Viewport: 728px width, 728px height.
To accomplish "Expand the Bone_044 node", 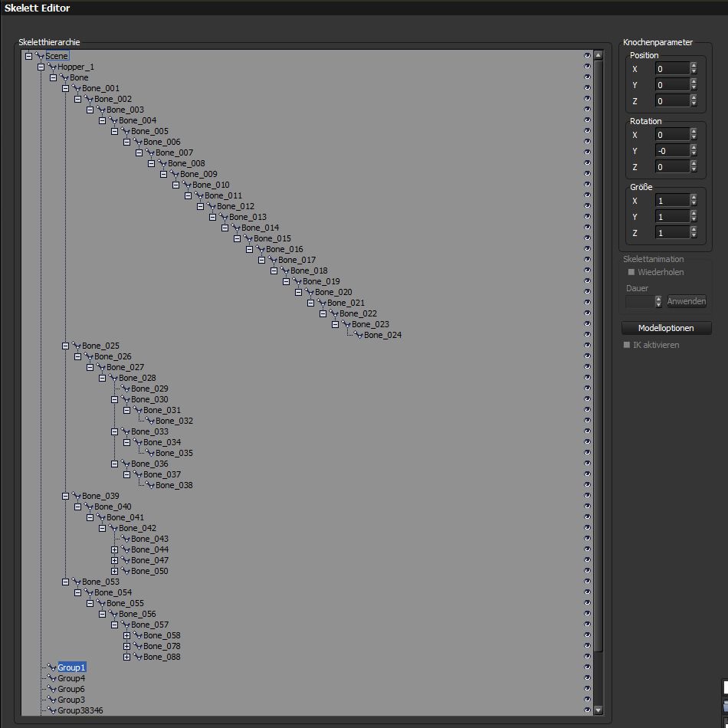I will coord(115,549).
